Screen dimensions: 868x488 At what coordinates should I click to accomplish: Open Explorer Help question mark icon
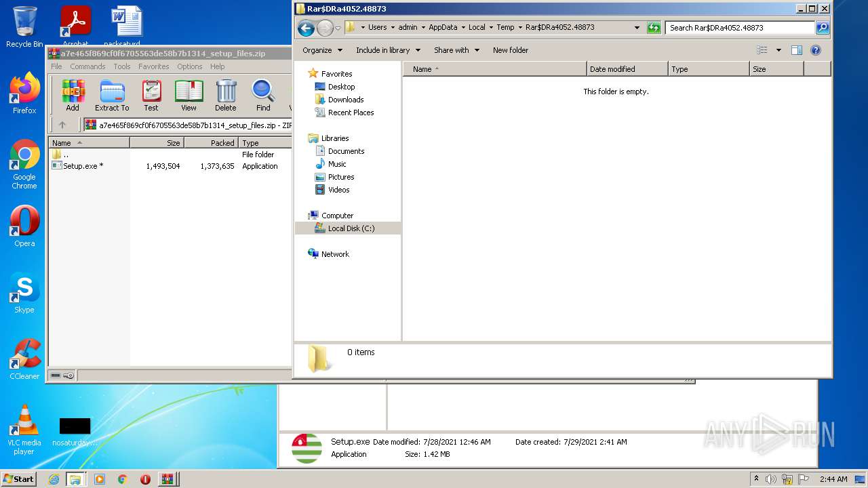(816, 50)
